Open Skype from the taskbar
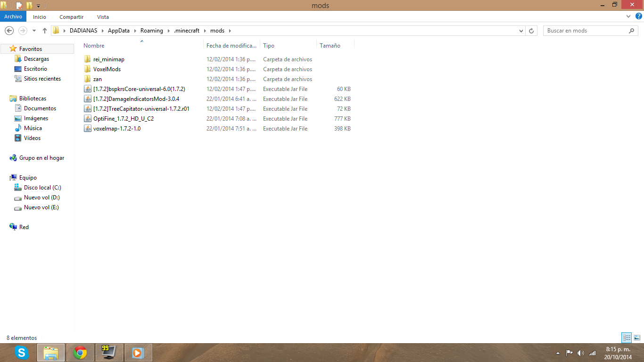This screenshot has height=362, width=644. [x=21, y=353]
